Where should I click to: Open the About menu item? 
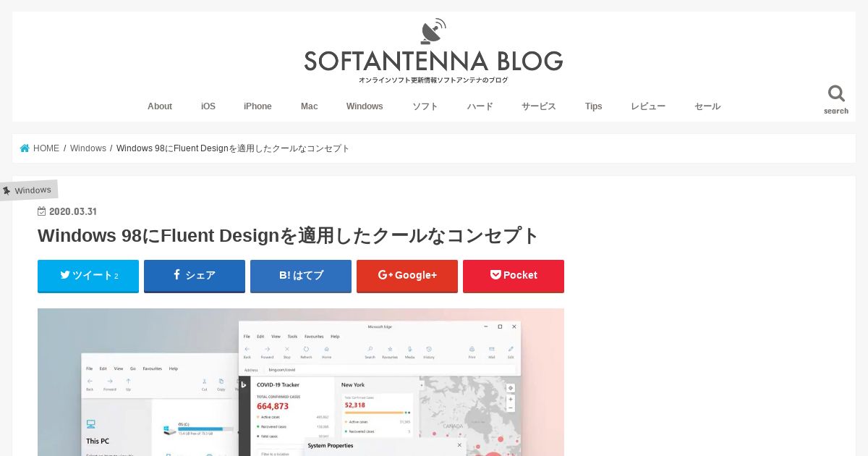(x=160, y=106)
